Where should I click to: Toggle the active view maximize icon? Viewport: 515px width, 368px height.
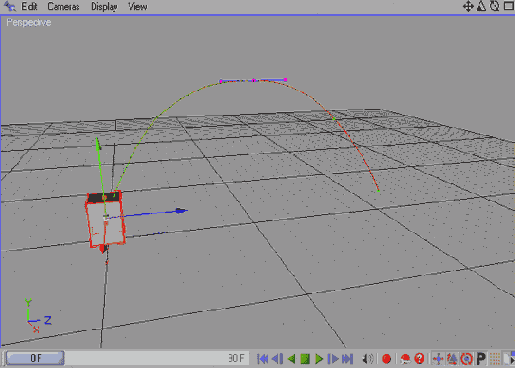coord(509,6)
